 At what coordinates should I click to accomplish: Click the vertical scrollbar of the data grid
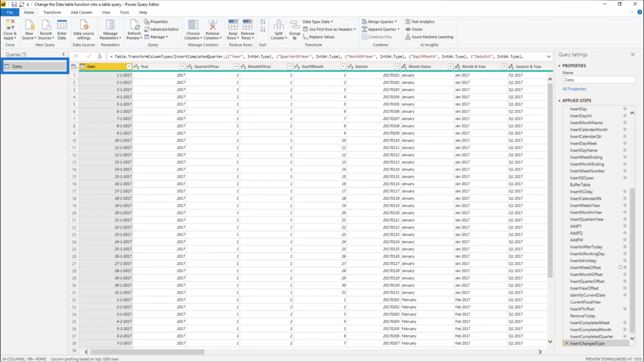(x=550, y=180)
